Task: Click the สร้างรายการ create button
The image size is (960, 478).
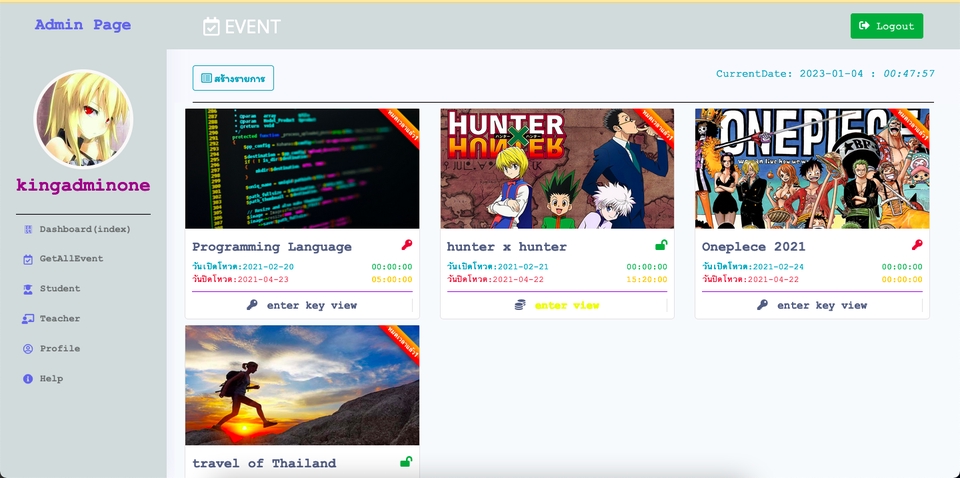Action: [233, 78]
